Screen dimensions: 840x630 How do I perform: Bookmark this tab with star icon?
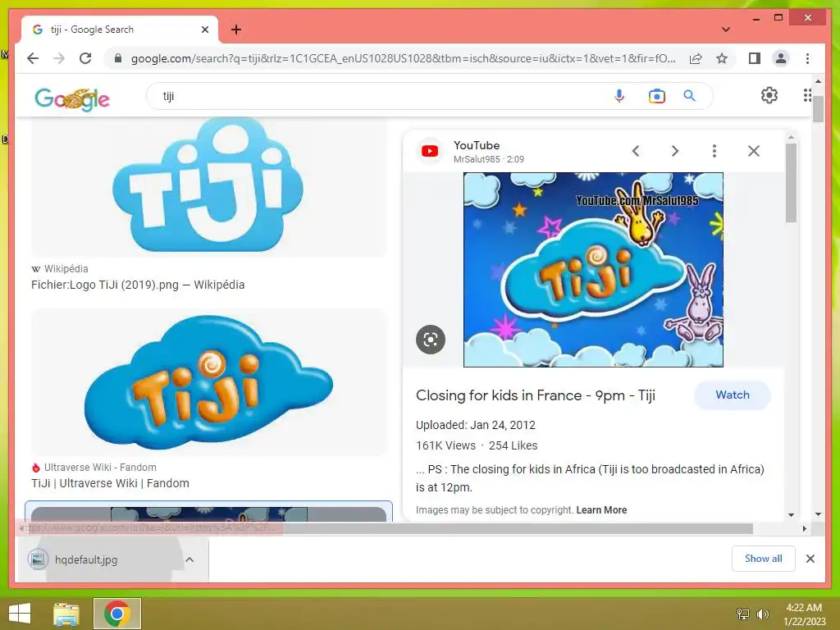click(722, 58)
